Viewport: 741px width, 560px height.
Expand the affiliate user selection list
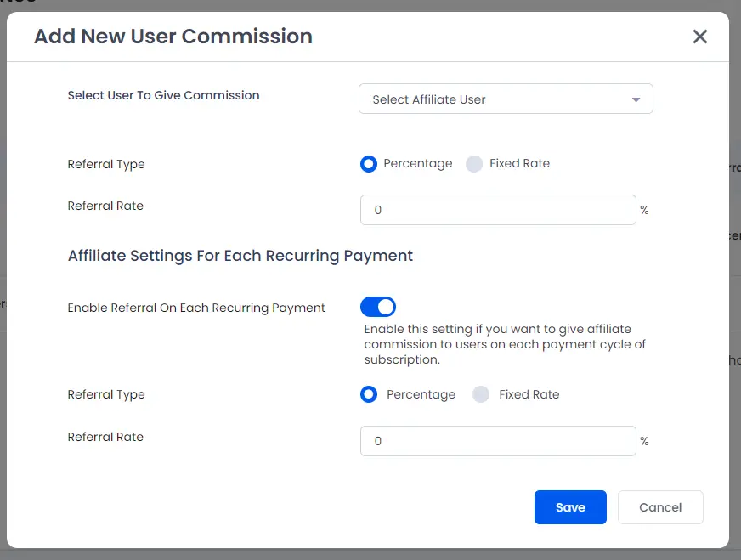point(506,99)
